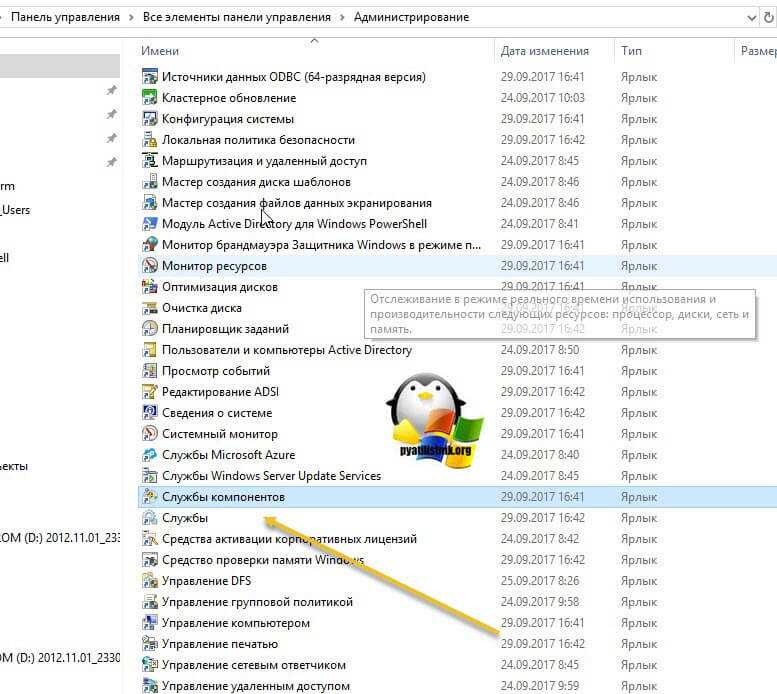
Task: Click the ODBC data sources 64-bit icon
Action: [x=150, y=77]
